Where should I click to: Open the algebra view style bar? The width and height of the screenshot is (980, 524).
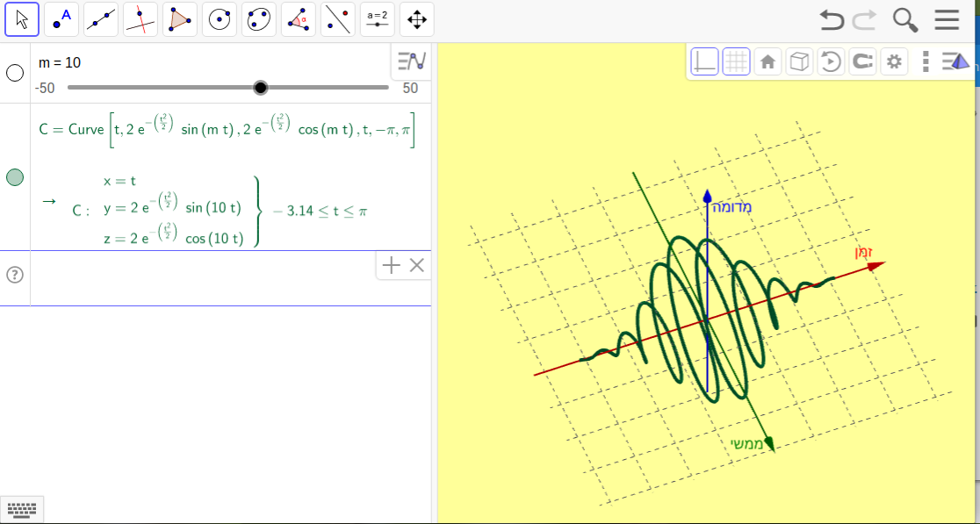[411, 61]
